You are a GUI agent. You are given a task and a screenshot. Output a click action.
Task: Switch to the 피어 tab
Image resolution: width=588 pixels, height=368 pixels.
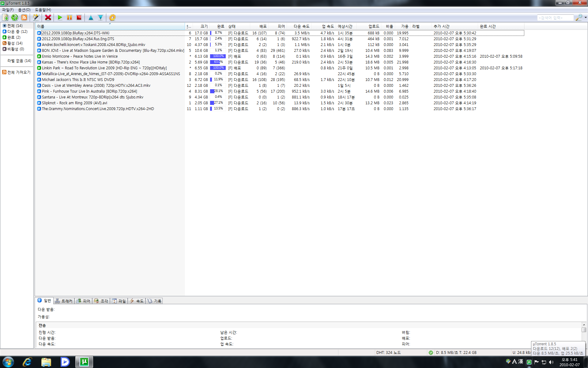[83, 301]
